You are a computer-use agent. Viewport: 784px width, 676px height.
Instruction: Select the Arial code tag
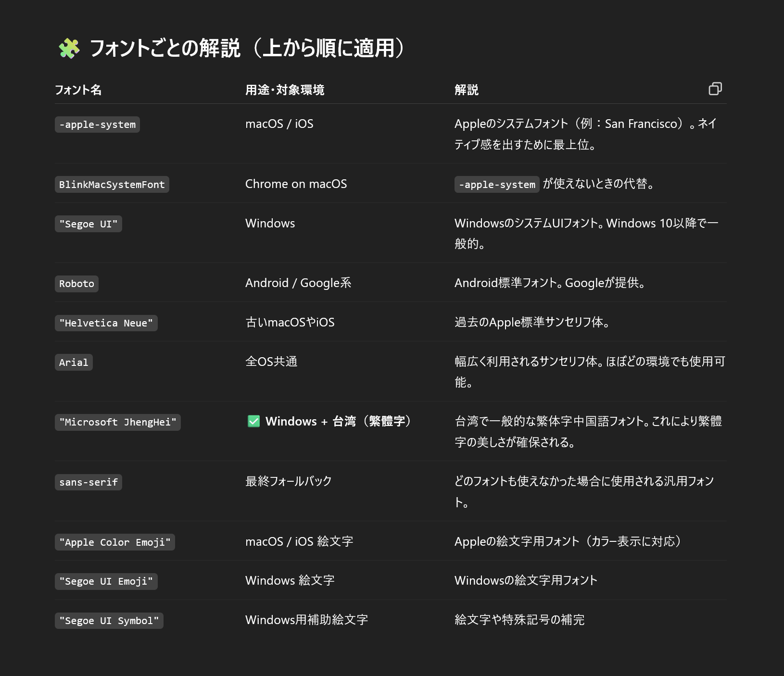point(74,363)
